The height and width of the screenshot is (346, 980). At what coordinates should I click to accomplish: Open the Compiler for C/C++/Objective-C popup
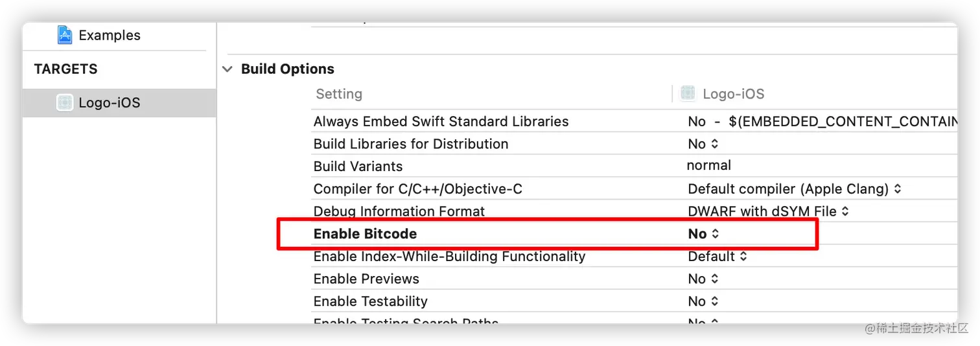(x=795, y=189)
